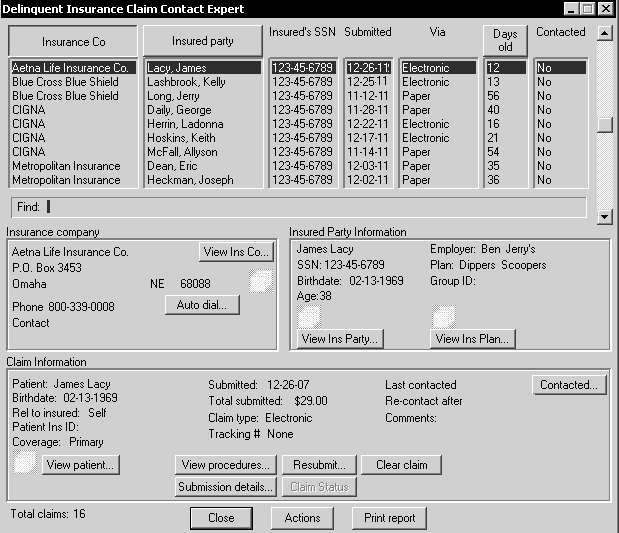Click the vertical scrollbar thumb

(x=605, y=125)
